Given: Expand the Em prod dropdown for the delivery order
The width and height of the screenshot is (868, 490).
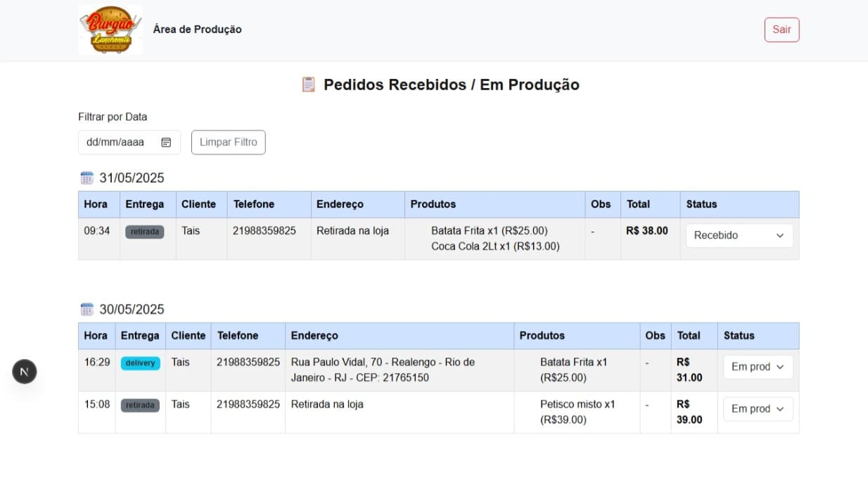Looking at the screenshot, I should [x=758, y=367].
